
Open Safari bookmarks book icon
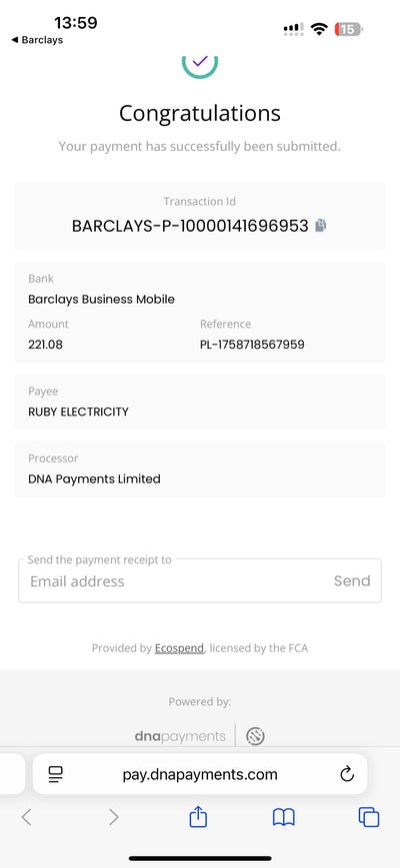[x=284, y=817]
